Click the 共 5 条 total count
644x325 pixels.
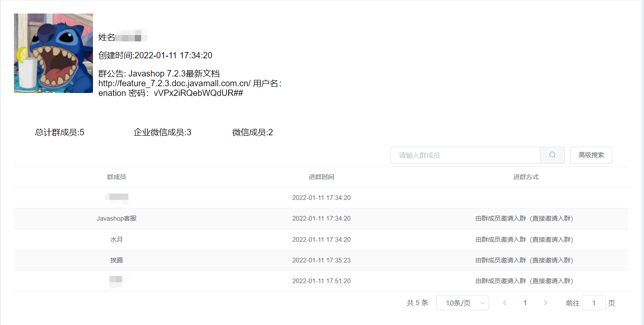click(418, 303)
